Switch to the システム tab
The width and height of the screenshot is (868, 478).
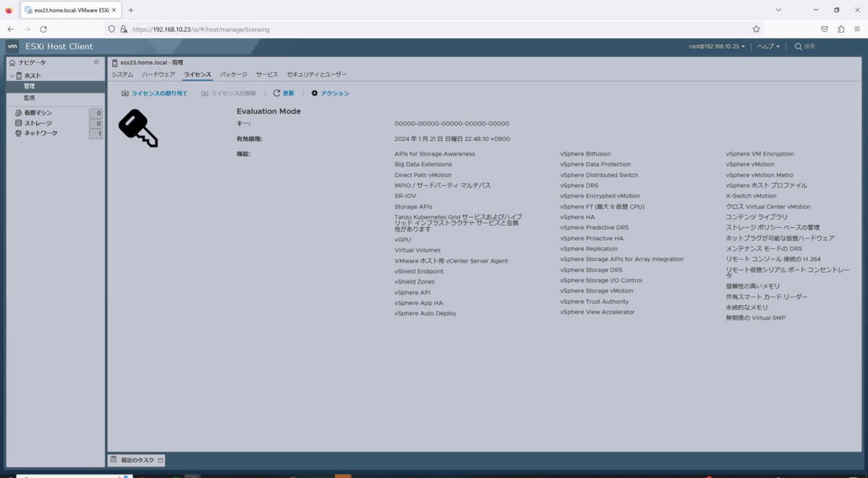[x=122, y=74]
